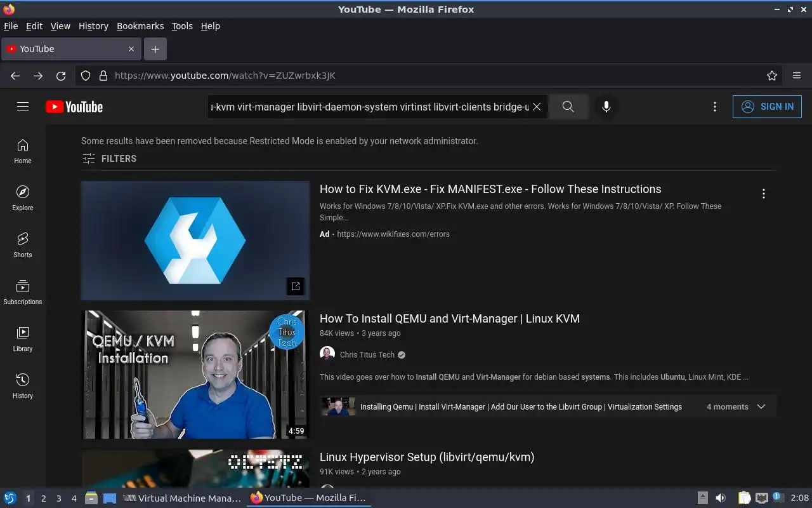Open QEMU / KVM Installation video thumbnail

point(195,375)
